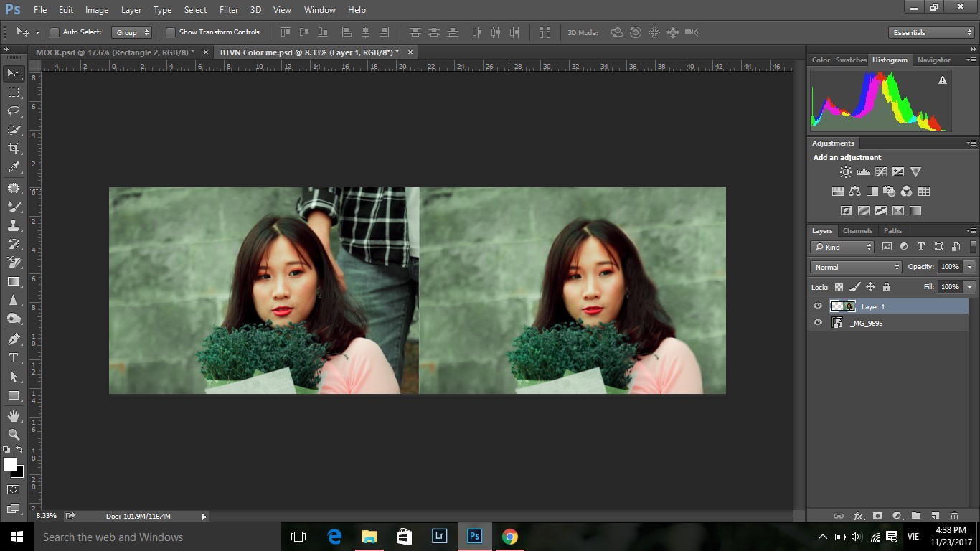
Task: Select the Brush tool
Action: [x=14, y=206]
